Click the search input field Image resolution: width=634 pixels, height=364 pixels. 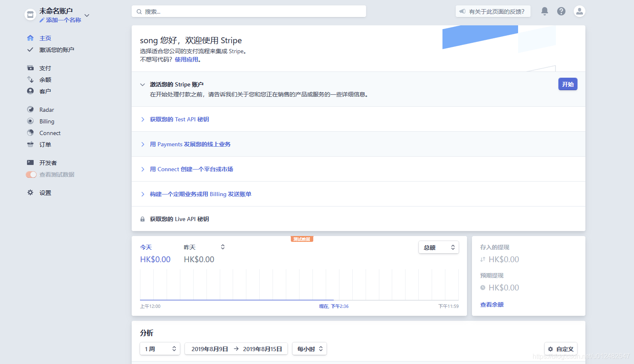click(x=248, y=11)
